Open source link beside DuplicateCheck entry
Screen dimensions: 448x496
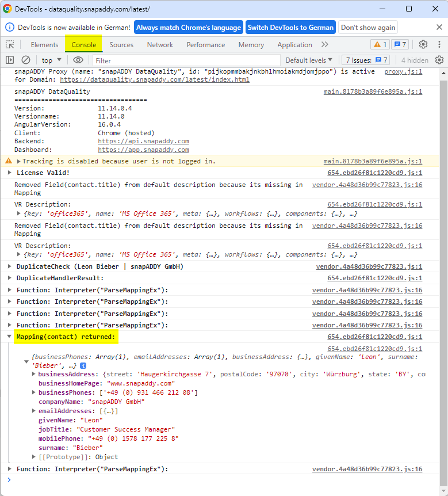(x=369, y=266)
